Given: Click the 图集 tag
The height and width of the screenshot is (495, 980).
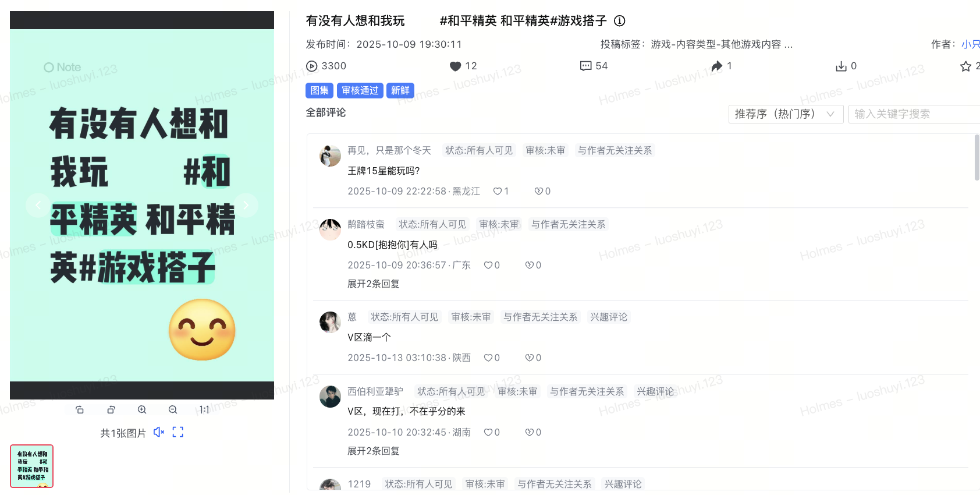Looking at the screenshot, I should [x=319, y=91].
